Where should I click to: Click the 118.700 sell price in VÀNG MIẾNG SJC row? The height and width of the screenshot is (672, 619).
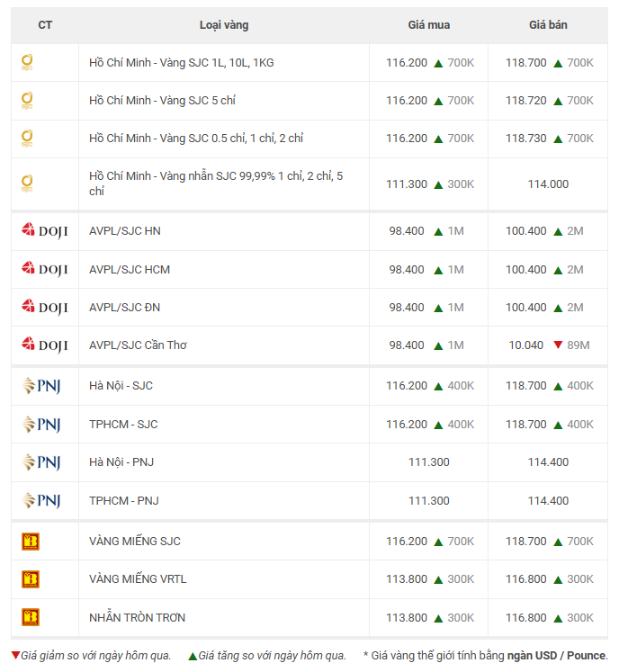(x=526, y=542)
